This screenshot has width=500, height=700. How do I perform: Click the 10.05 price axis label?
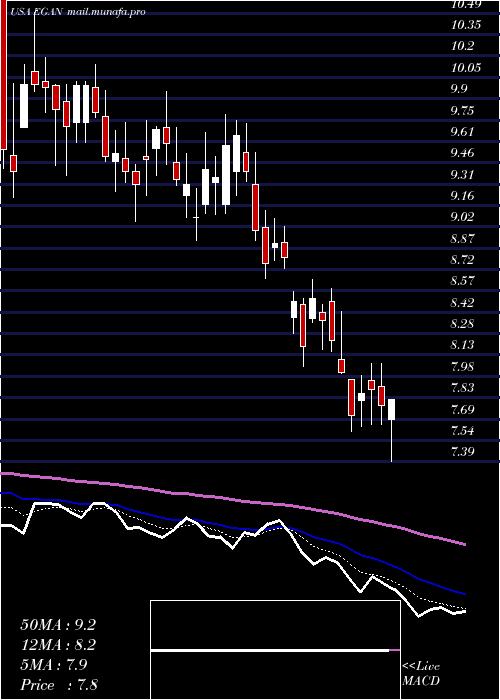(466, 67)
